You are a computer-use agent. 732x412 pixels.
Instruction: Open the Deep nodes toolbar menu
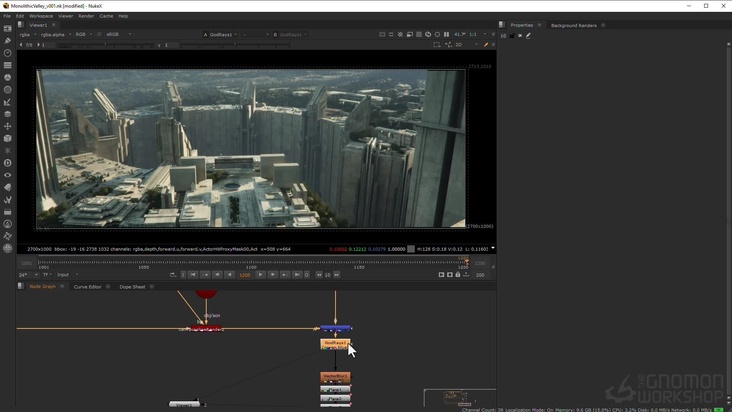point(7,163)
